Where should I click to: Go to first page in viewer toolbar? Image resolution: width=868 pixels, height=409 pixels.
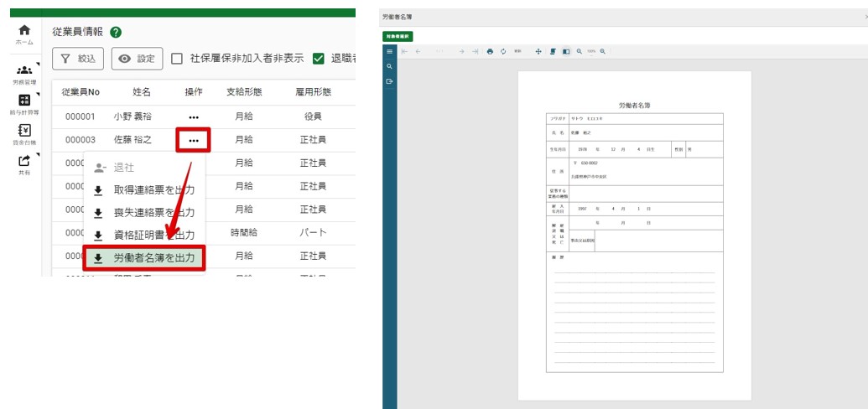tap(405, 51)
